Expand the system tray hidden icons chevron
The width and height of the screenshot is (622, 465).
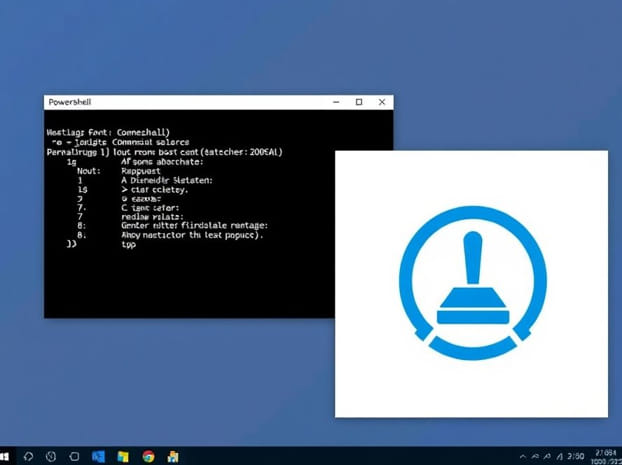523,457
